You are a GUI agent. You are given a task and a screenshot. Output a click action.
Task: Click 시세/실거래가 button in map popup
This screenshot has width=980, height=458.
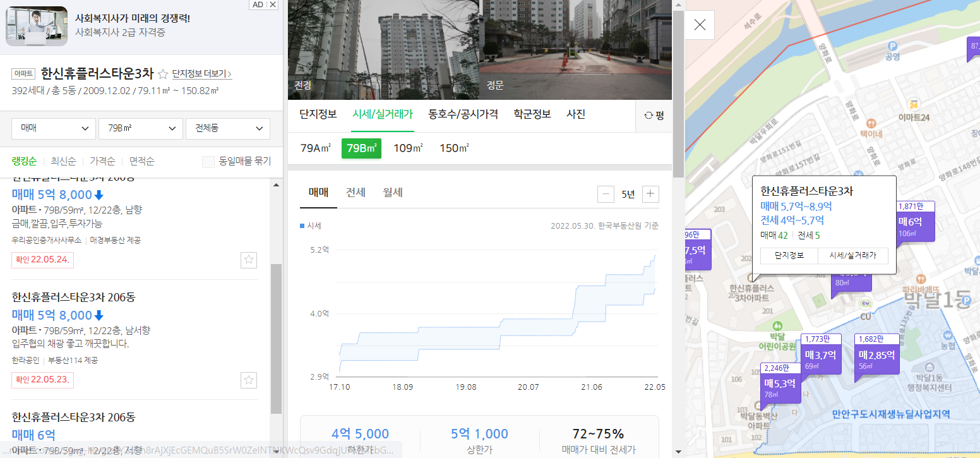pyautogui.click(x=853, y=255)
